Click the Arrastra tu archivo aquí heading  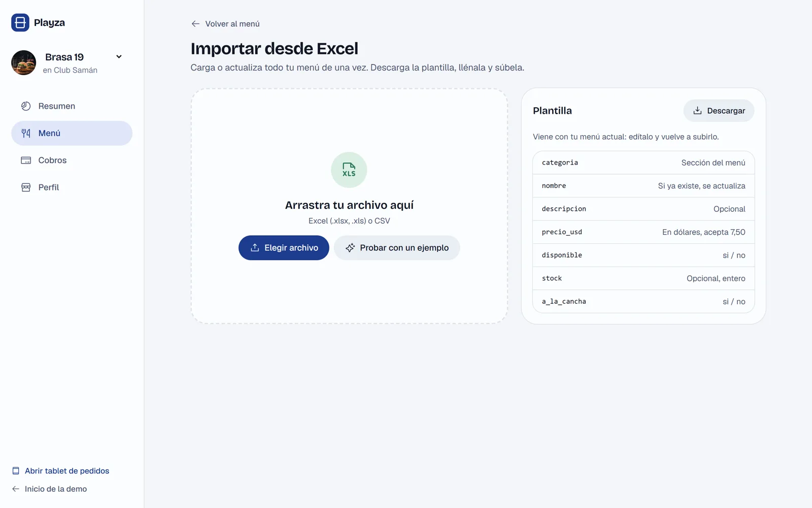[349, 205]
